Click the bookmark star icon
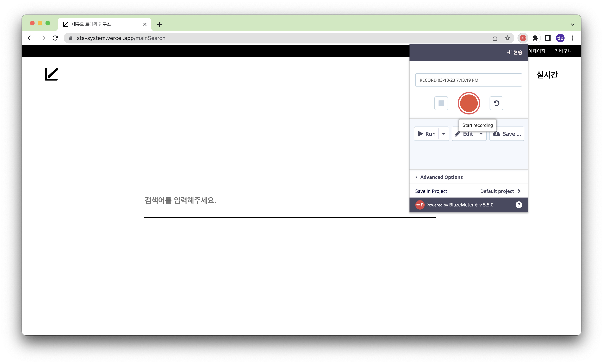603x364 pixels. 507,38
